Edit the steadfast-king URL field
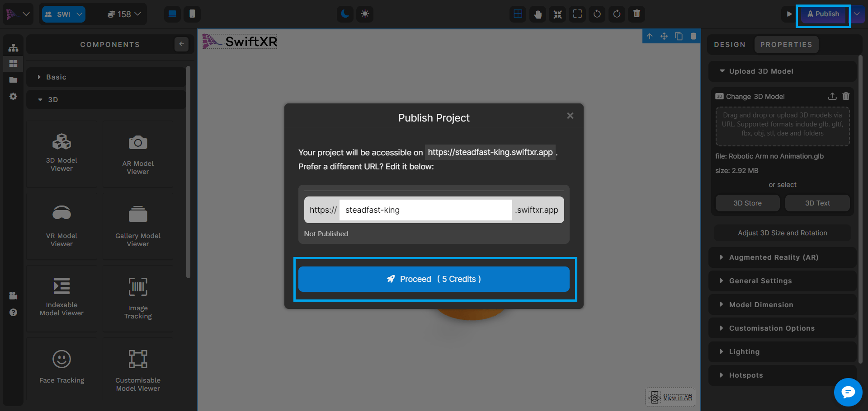Image resolution: width=868 pixels, height=411 pixels. (x=425, y=210)
